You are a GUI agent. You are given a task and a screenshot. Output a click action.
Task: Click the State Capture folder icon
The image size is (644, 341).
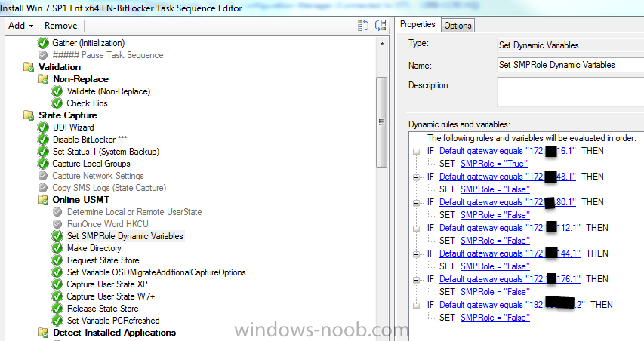(x=29, y=115)
